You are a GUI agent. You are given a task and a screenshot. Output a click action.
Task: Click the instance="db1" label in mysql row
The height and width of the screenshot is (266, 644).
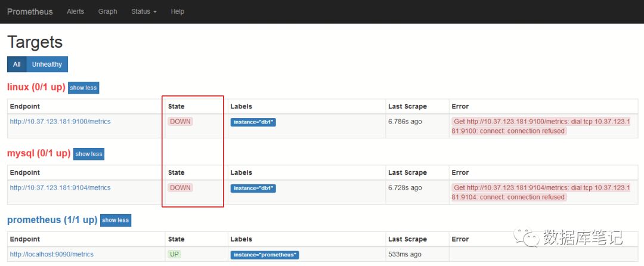(253, 188)
